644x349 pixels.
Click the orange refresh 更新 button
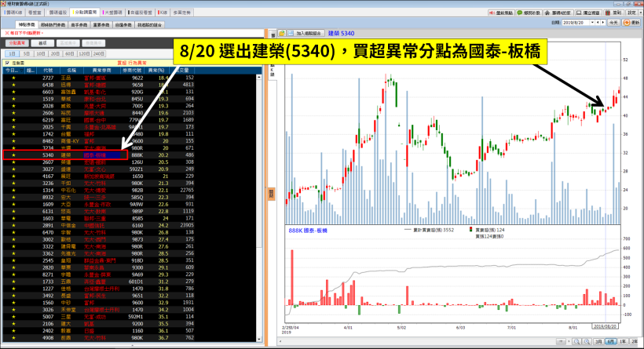click(631, 23)
